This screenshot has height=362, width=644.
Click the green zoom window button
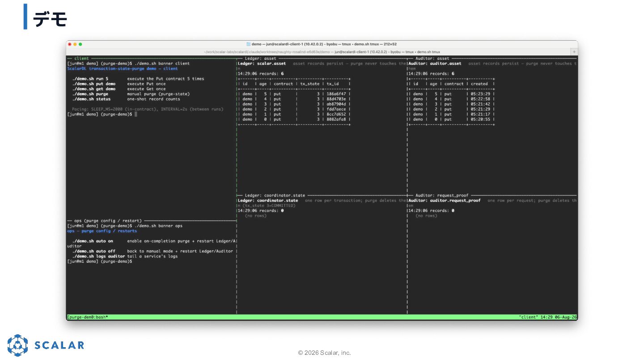(x=80, y=44)
